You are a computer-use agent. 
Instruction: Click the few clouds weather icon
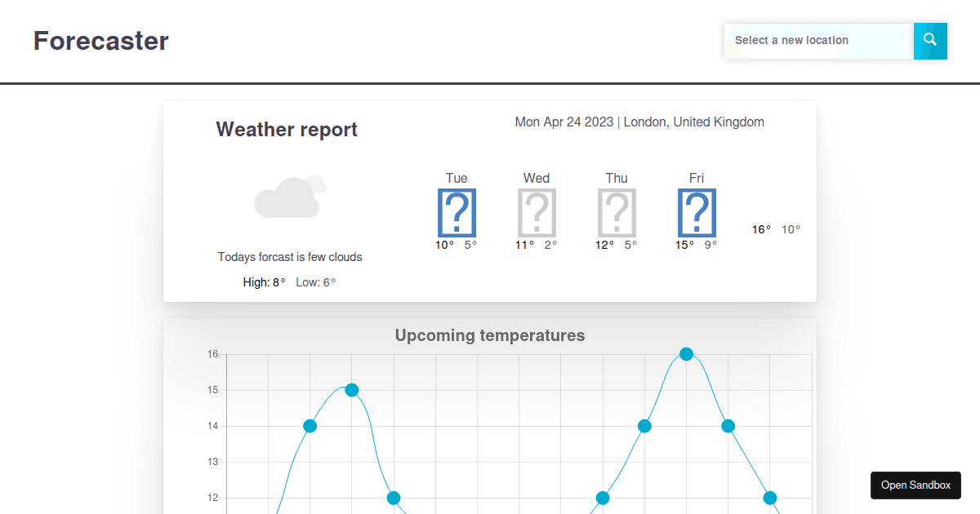290,196
